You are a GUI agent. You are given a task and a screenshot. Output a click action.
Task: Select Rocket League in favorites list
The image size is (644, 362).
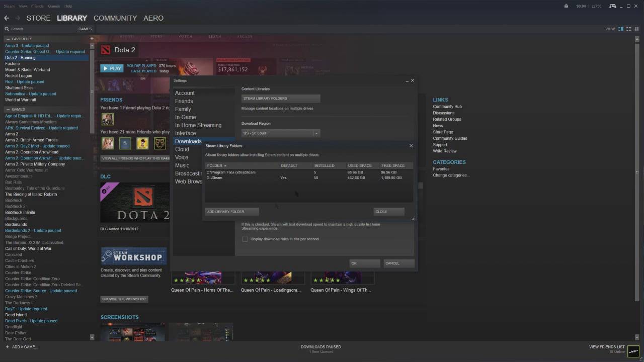(19, 76)
